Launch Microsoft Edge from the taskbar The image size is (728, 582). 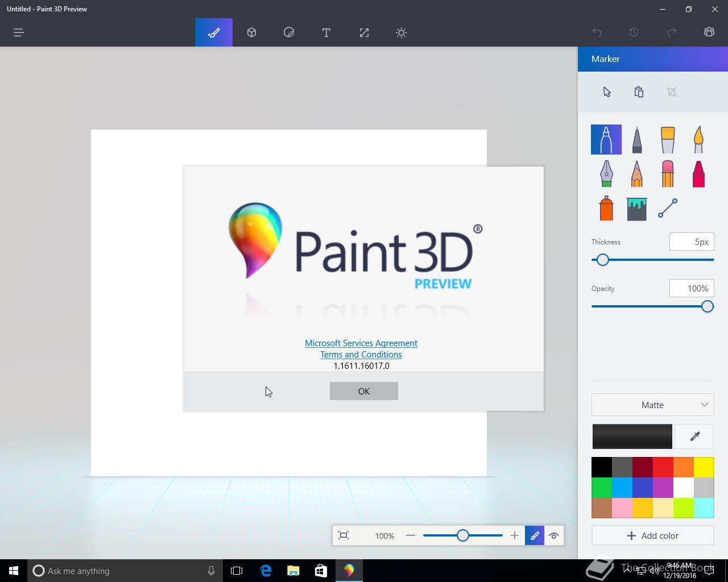(266, 571)
